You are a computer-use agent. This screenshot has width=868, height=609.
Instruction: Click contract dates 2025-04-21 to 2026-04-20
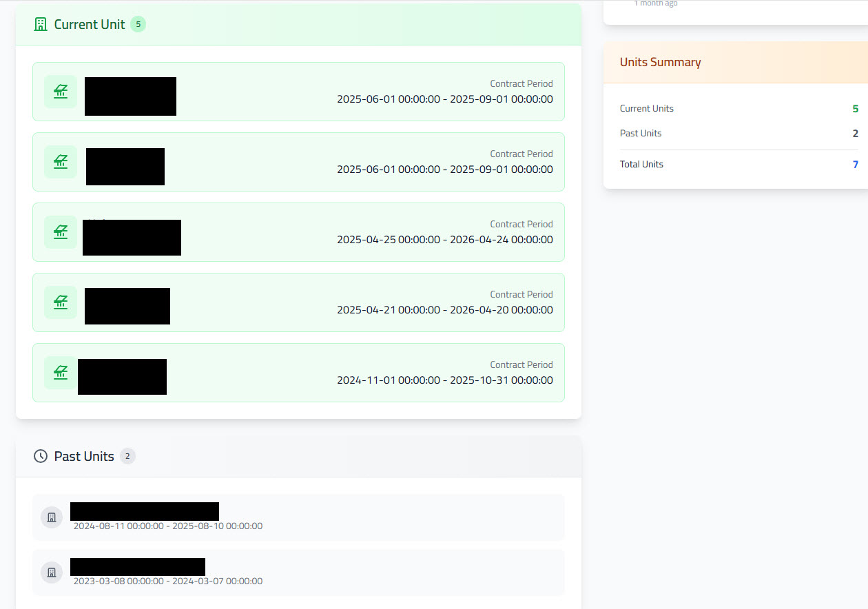(x=444, y=310)
